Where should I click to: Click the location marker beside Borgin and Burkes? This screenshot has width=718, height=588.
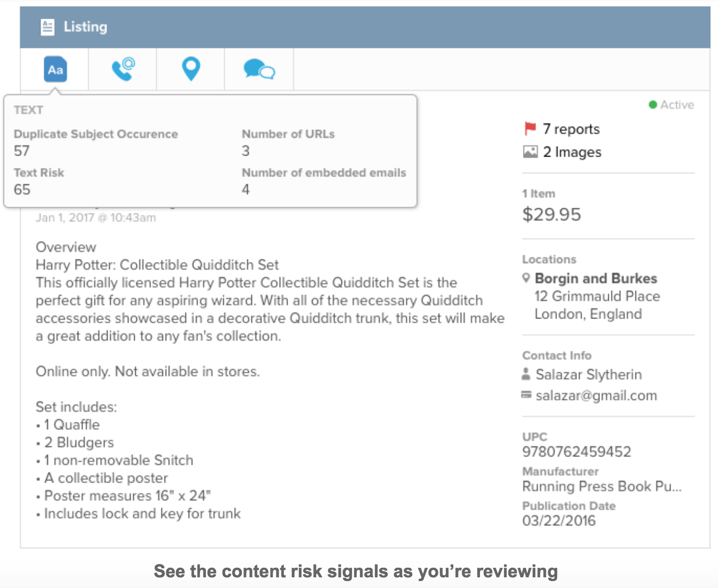tap(526, 278)
